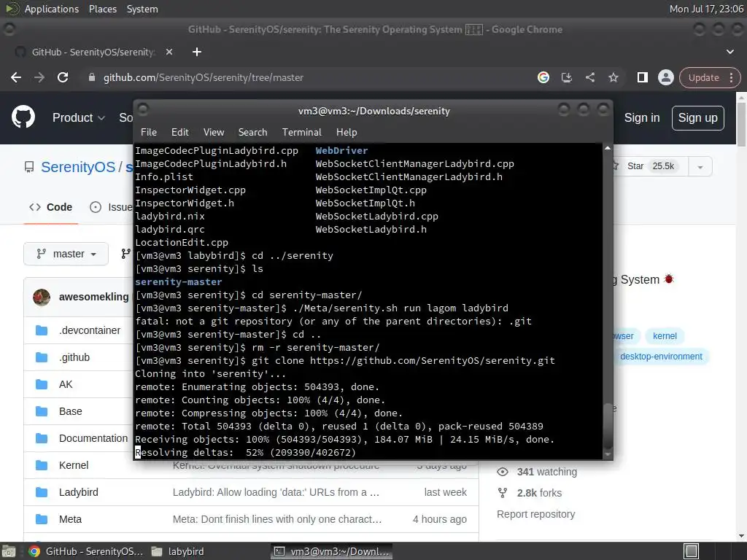Image resolution: width=747 pixels, height=560 pixels.
Task: Open the terminal View menu
Action: 214,133
